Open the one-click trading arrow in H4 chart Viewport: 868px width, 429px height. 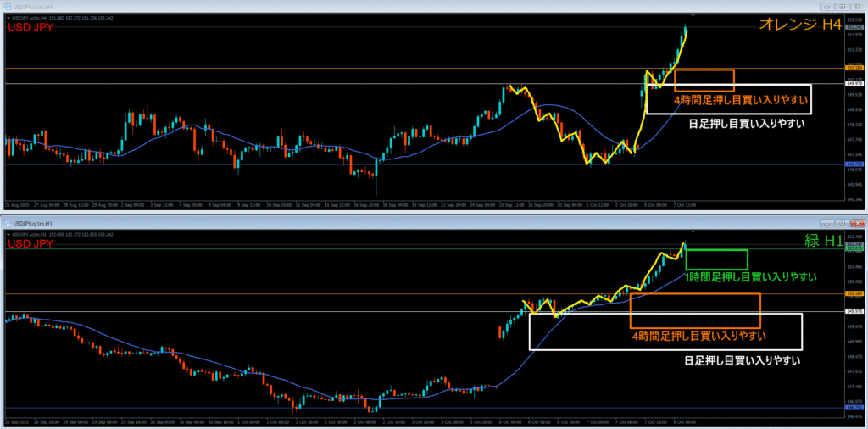[8, 17]
